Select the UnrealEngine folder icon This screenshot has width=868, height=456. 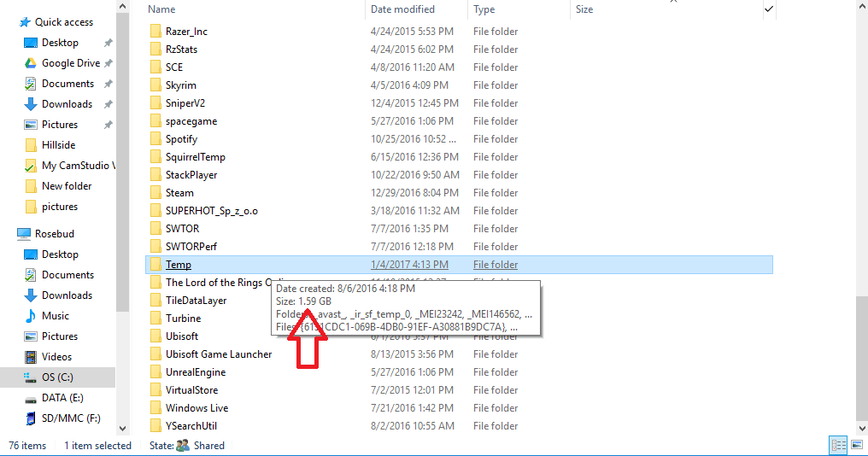point(155,371)
